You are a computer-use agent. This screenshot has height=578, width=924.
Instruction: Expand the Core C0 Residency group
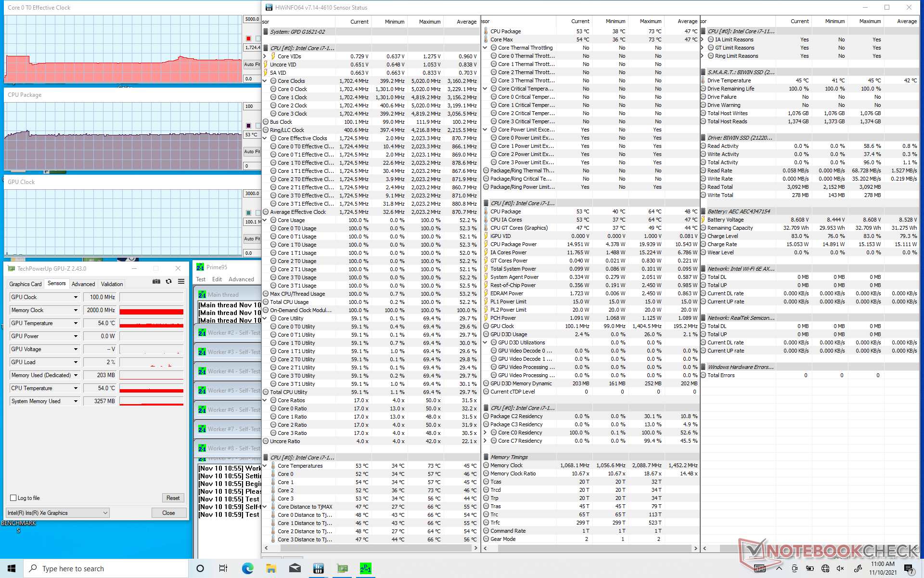485,433
